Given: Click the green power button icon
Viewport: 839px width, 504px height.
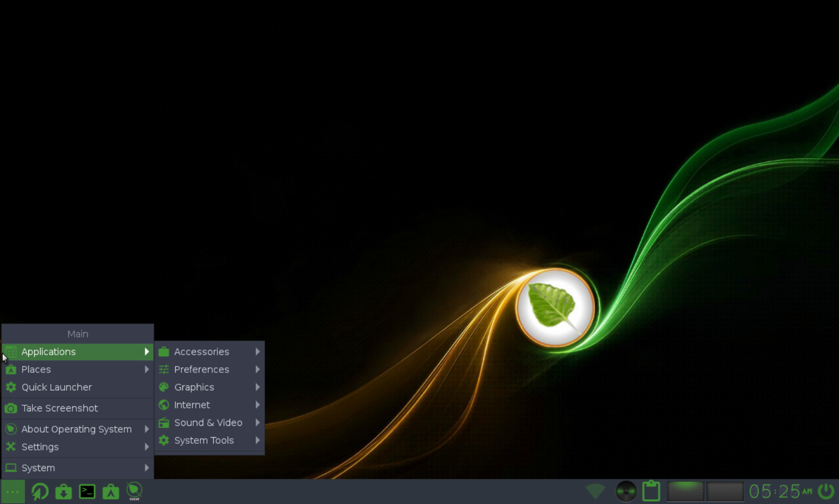Looking at the screenshot, I should pyautogui.click(x=826, y=491).
